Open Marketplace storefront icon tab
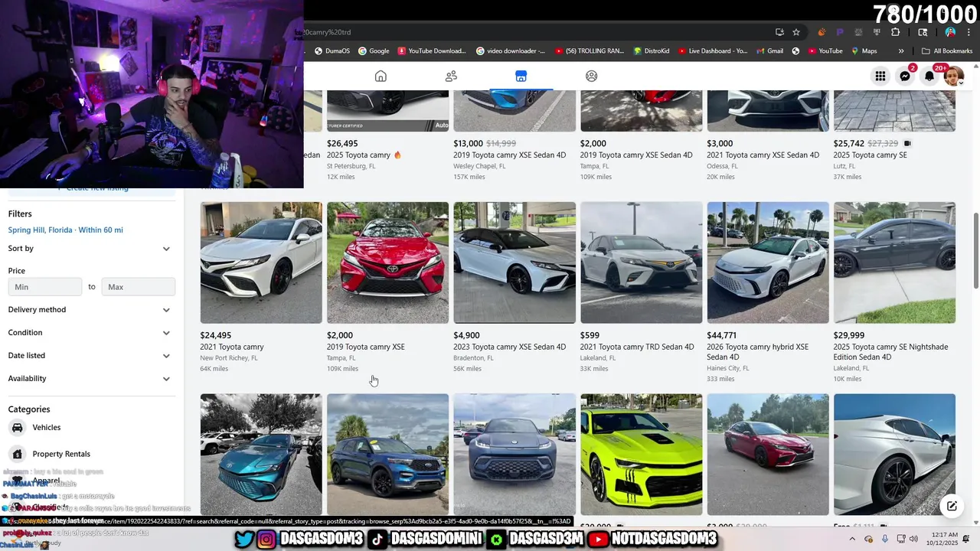Viewport: 980px width, 551px height. click(521, 76)
